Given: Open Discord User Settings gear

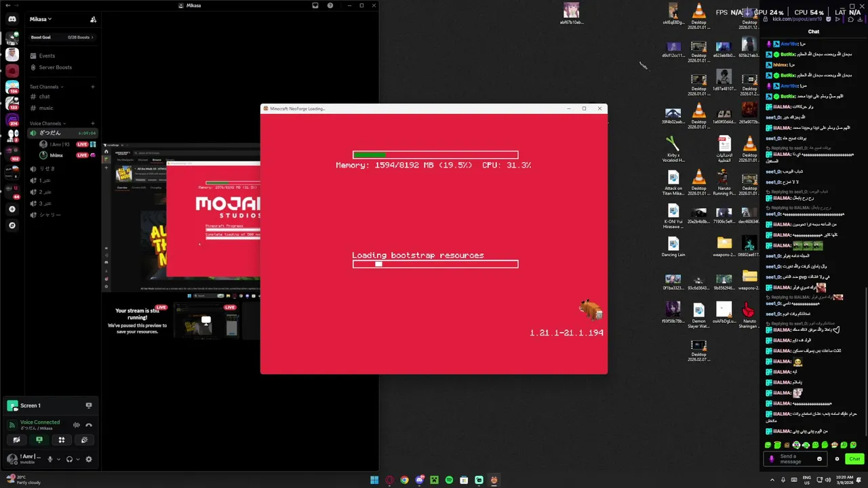Looking at the screenshot, I should [89, 459].
